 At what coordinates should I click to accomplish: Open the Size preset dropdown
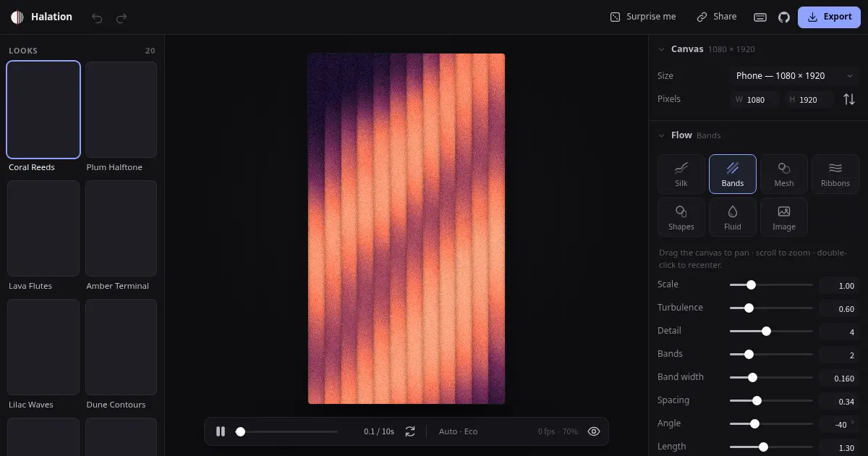[x=795, y=76]
